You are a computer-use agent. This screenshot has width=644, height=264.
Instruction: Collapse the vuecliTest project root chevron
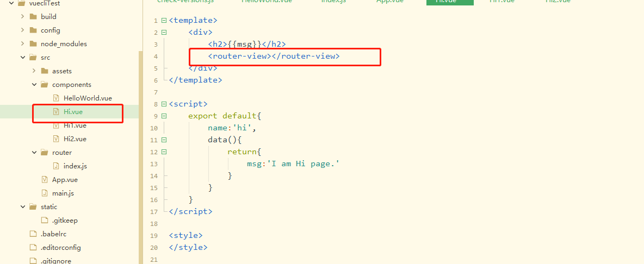(11, 3)
